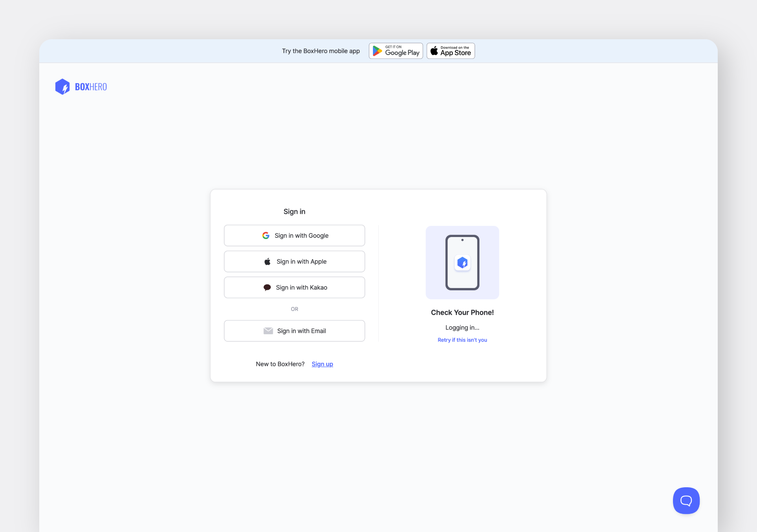
Task: Open the chat support widget
Action: [686, 501]
